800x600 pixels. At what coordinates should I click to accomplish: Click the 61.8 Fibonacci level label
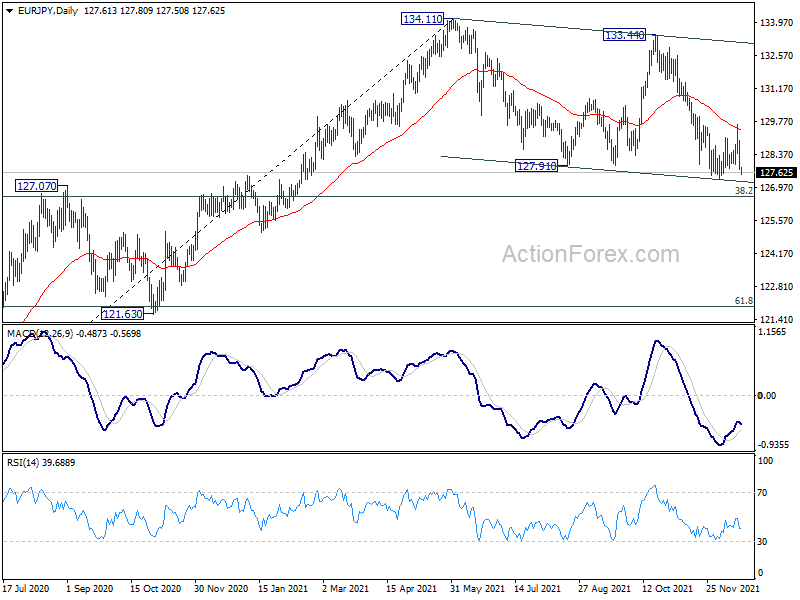click(743, 301)
